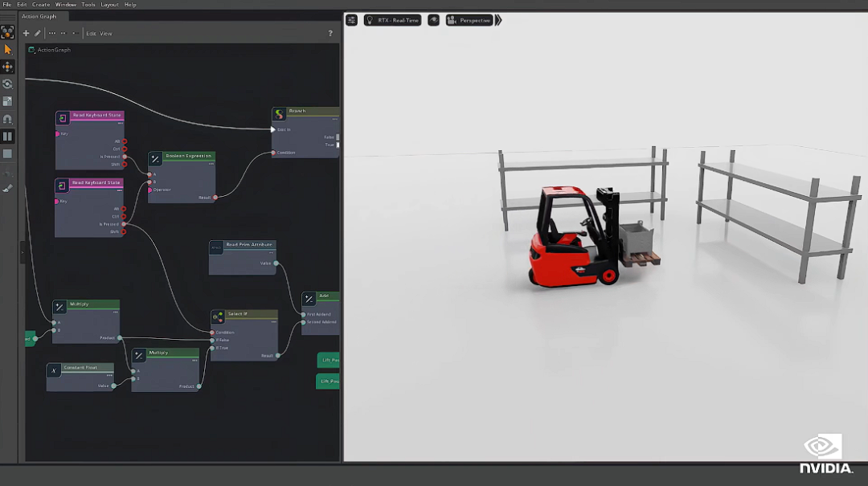The image size is (868, 486).
Task: Click the ActionGraph breadcrumb
Action: (54, 50)
